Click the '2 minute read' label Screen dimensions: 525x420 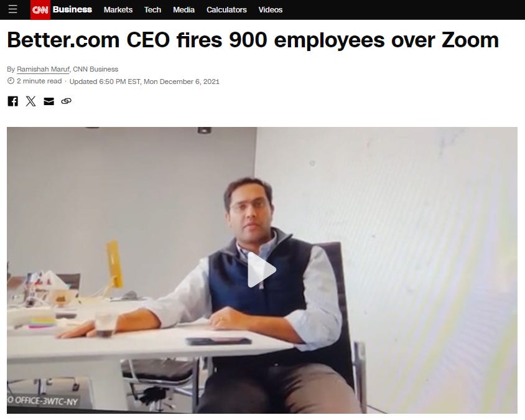point(39,81)
